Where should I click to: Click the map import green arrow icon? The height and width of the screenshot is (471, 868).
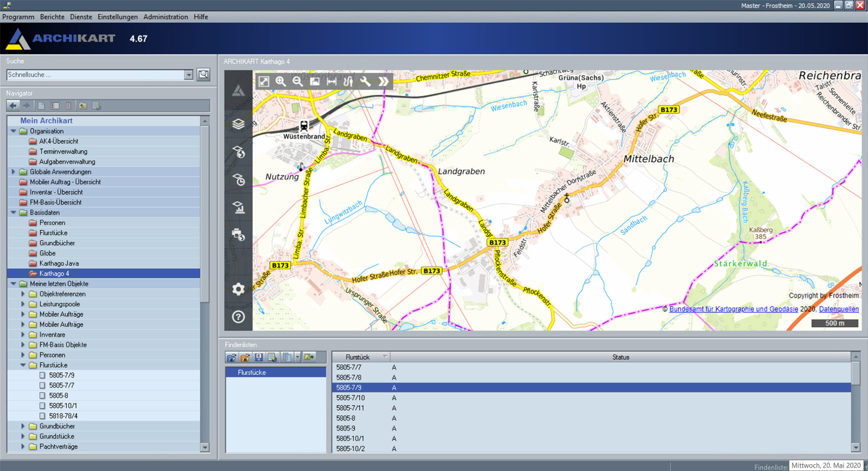point(310,357)
